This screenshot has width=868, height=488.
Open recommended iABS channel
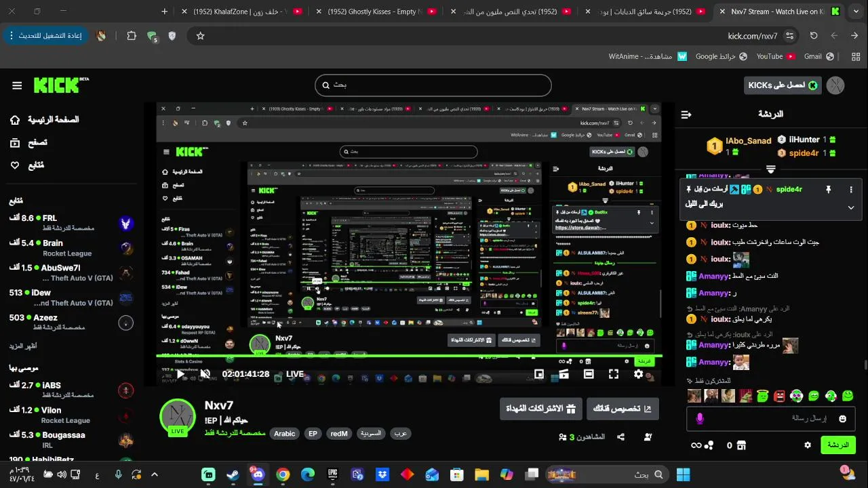[x=71, y=390]
